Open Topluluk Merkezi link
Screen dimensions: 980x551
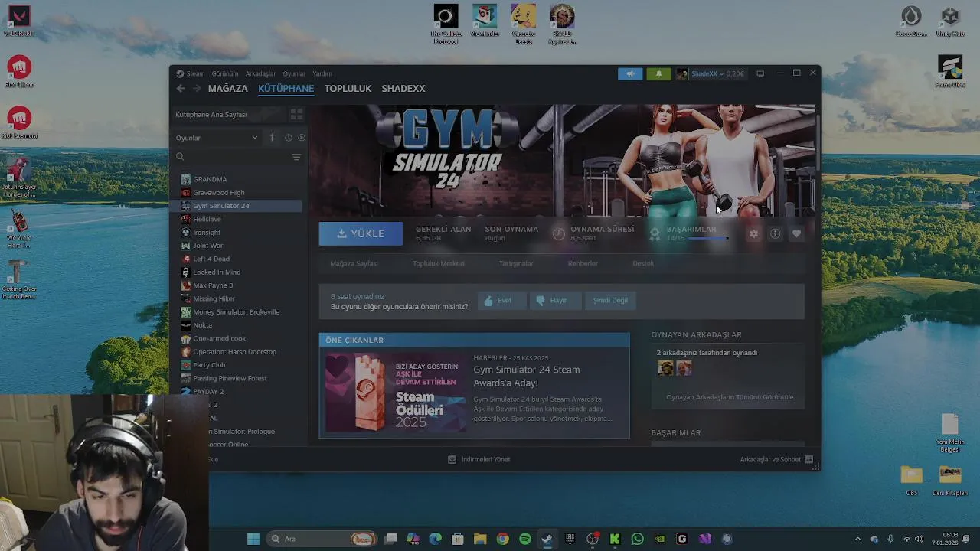[x=439, y=263]
